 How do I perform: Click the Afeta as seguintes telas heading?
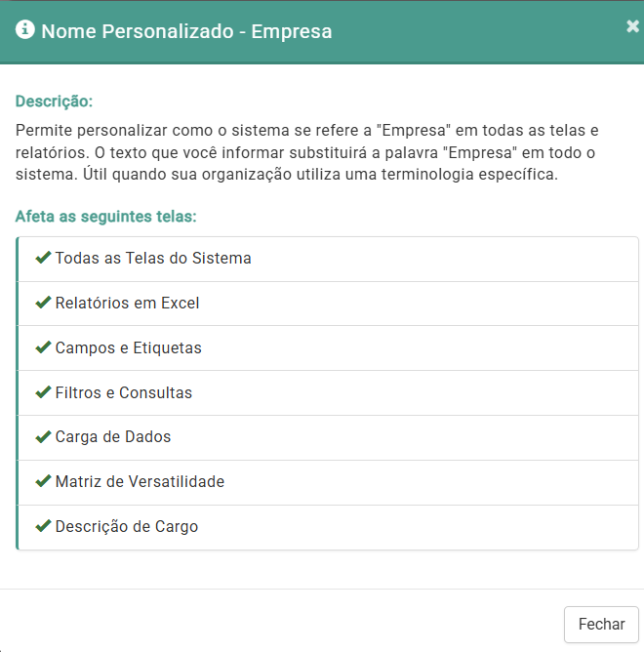(106, 216)
